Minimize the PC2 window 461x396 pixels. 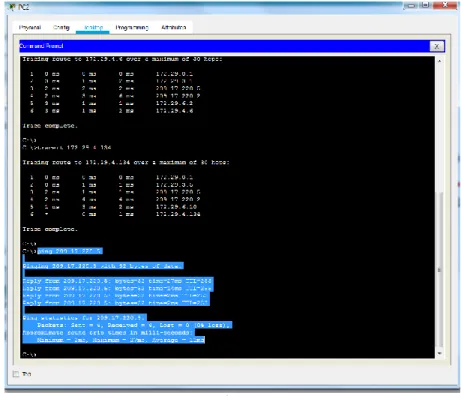411,6
